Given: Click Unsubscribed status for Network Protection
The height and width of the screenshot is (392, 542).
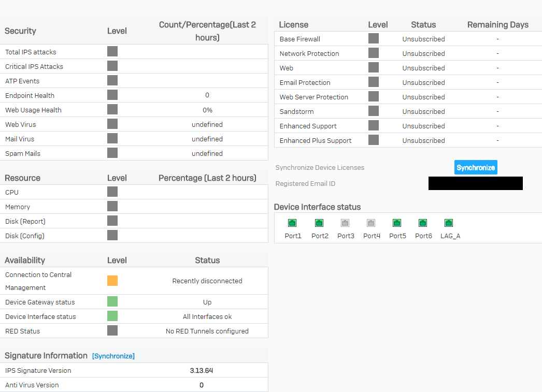Looking at the screenshot, I should click(x=423, y=53).
